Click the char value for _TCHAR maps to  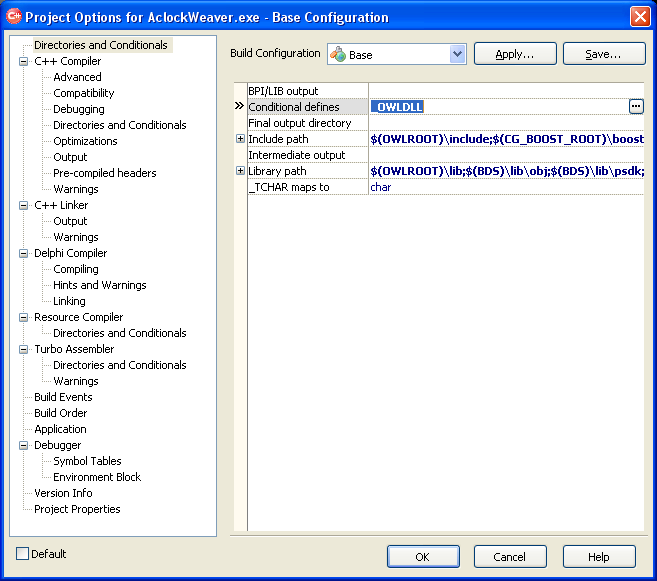tap(380, 187)
